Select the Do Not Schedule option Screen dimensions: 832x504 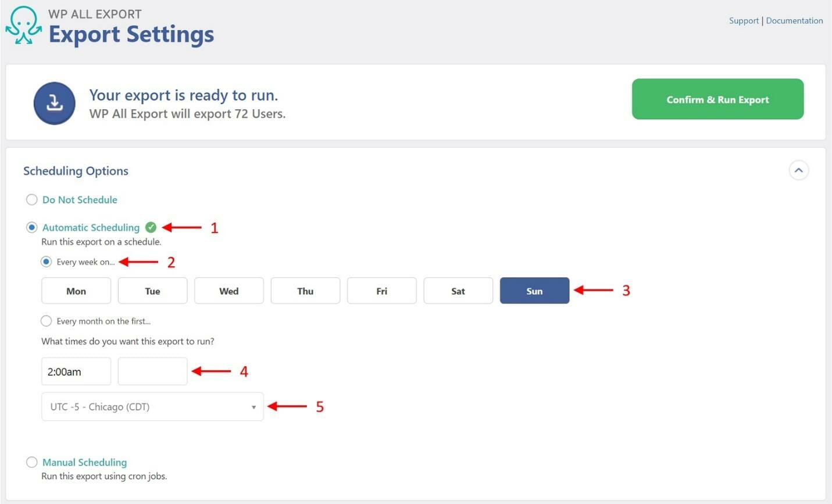[x=31, y=199]
